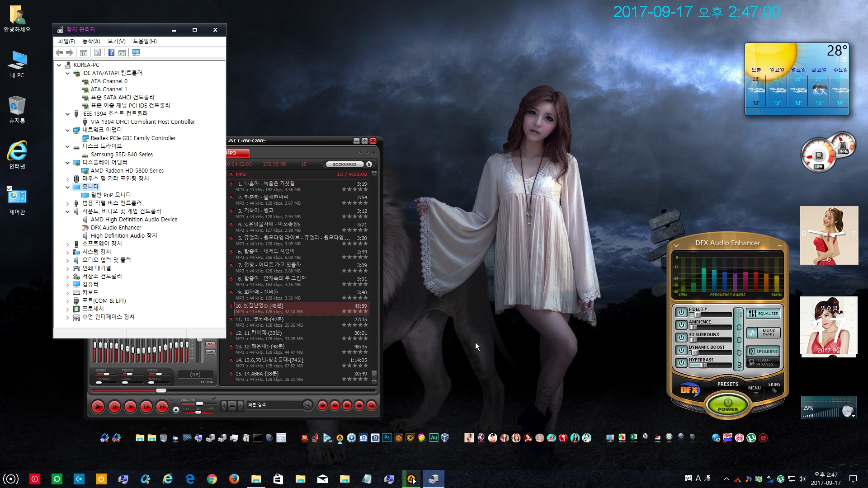This screenshot has width=868, height=488.
Task: Click the DFX logo icon
Action: [689, 390]
